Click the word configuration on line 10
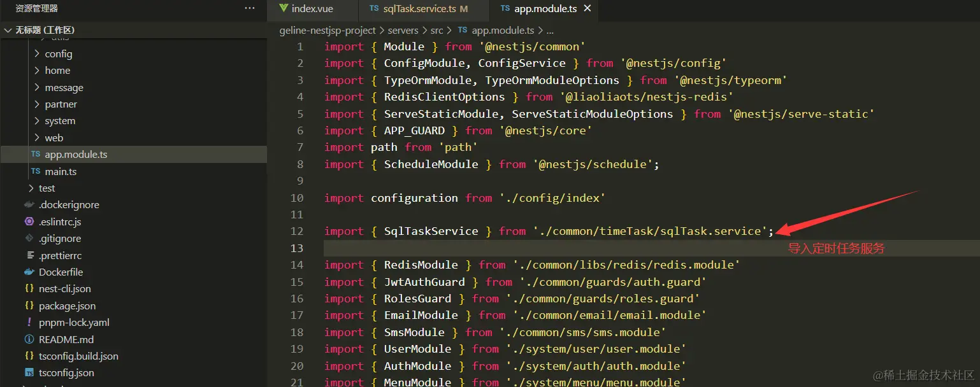Image resolution: width=980 pixels, height=387 pixels. coord(414,198)
